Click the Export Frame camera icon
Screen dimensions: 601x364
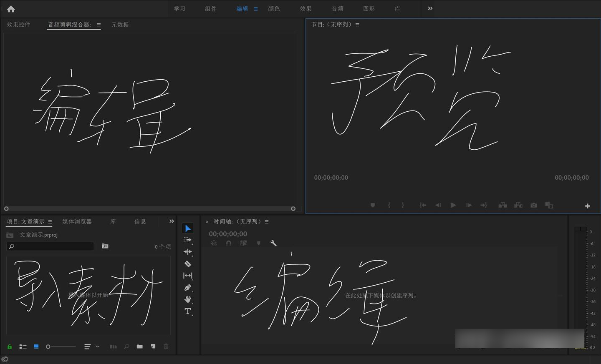pyautogui.click(x=533, y=205)
